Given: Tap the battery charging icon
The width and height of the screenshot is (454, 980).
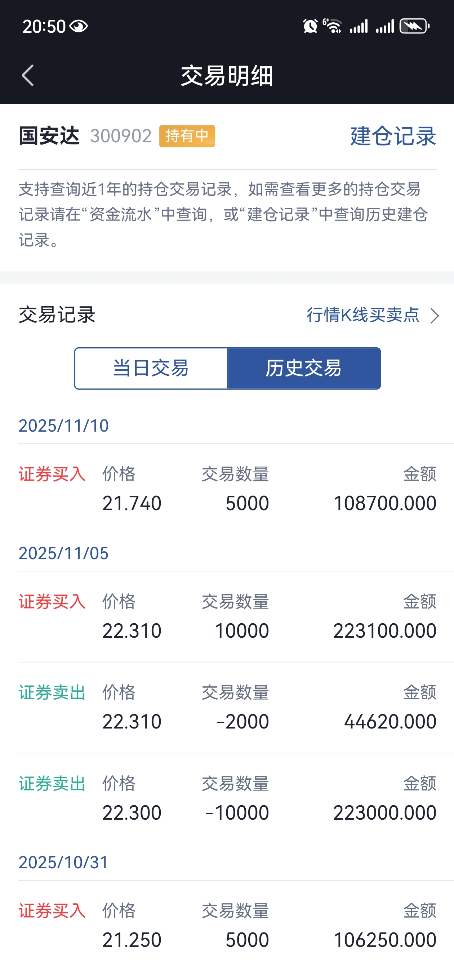Looking at the screenshot, I should [414, 26].
